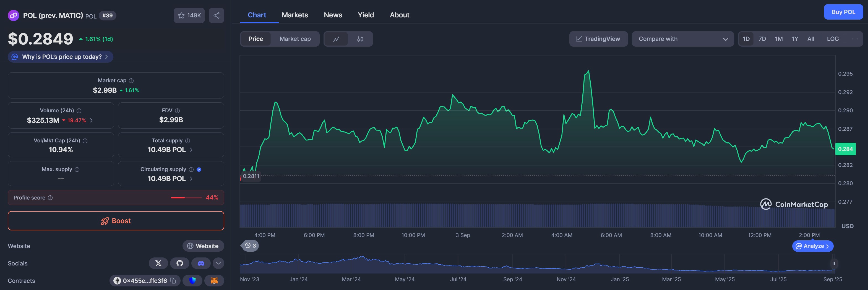Viewport: 868px width, 290px height.
Task: Click the market cap info icon
Action: pyautogui.click(x=131, y=81)
